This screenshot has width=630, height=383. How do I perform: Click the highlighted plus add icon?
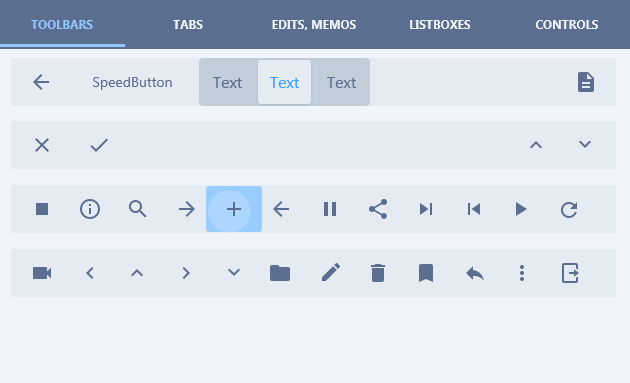(234, 209)
